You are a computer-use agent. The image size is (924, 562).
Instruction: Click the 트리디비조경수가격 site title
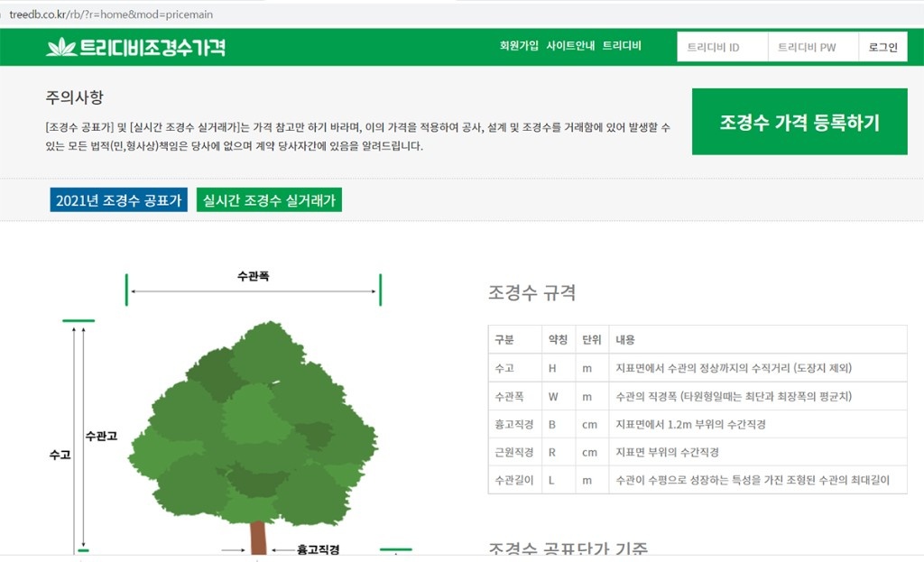152,48
